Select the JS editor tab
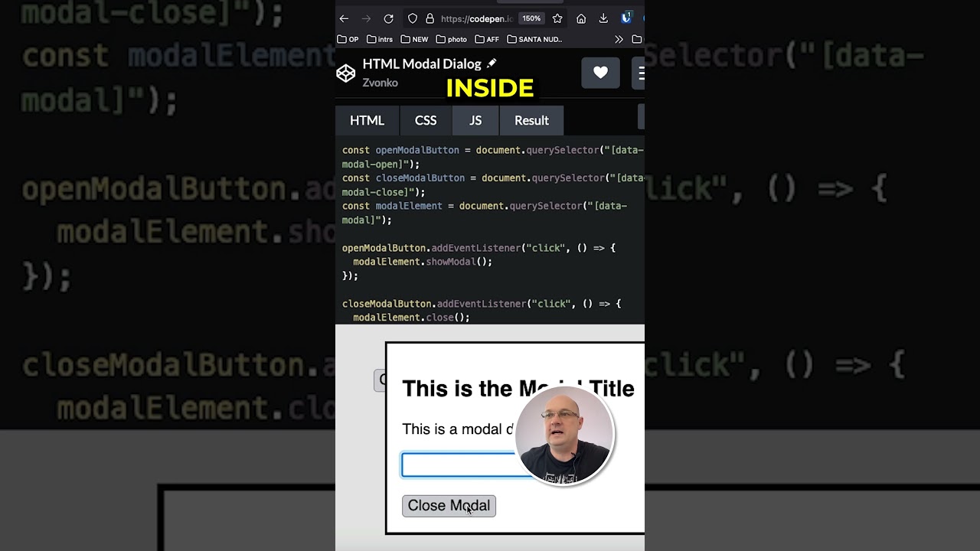This screenshot has width=980, height=551. [x=475, y=120]
